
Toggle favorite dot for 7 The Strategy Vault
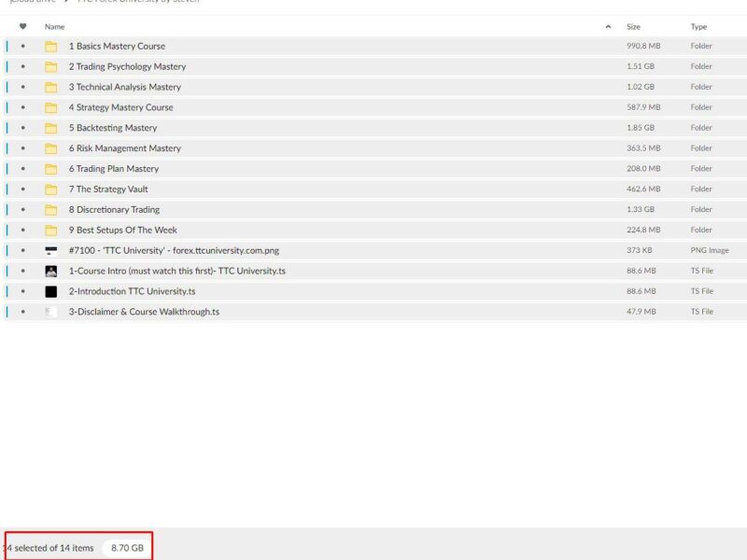[x=22, y=189]
